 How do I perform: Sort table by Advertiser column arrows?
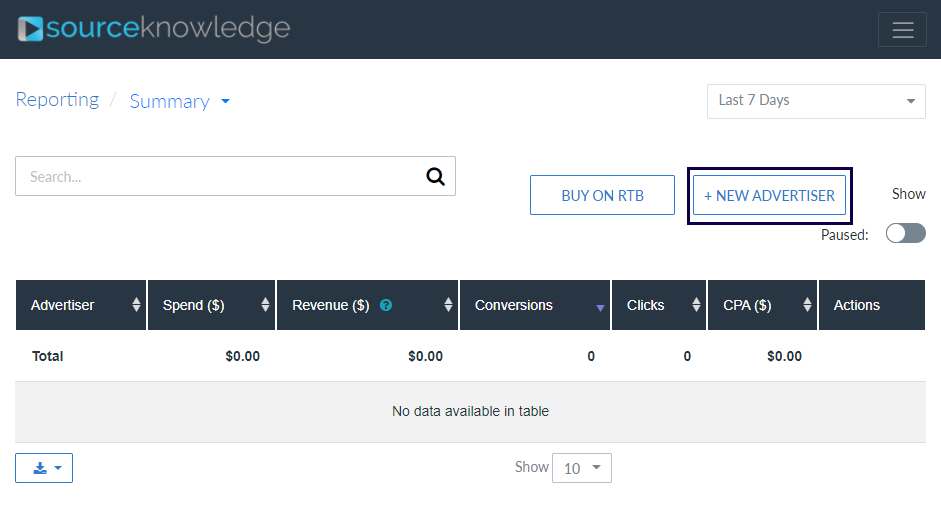136,305
